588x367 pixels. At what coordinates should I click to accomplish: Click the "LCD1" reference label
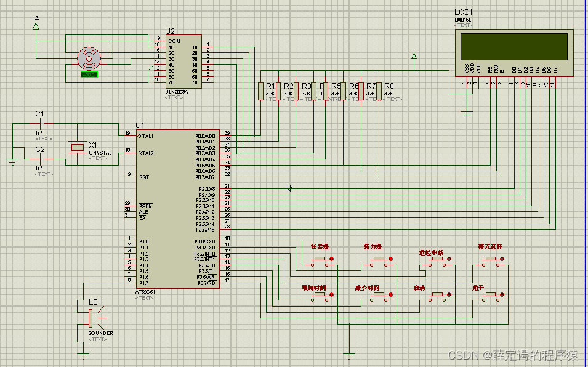(x=463, y=13)
